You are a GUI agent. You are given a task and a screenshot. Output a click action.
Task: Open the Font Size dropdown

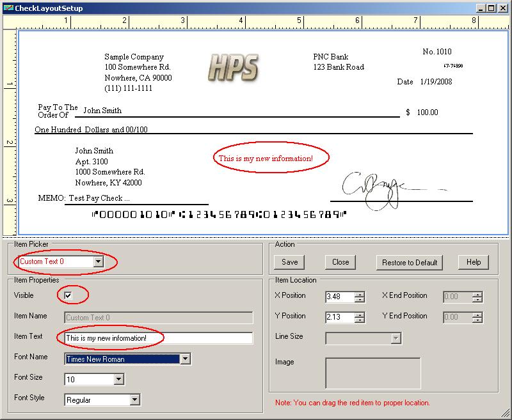(118, 380)
